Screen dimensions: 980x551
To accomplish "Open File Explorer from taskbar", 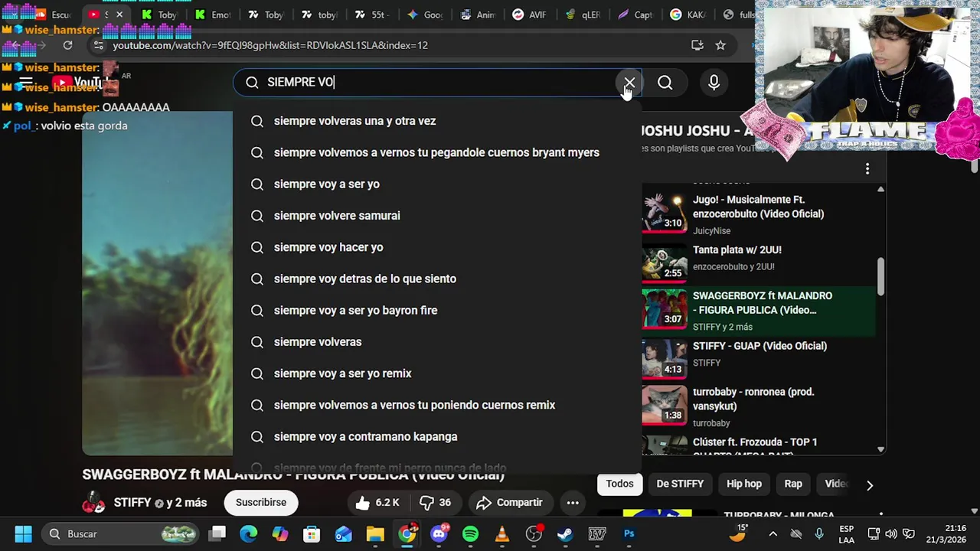I will click(x=375, y=534).
